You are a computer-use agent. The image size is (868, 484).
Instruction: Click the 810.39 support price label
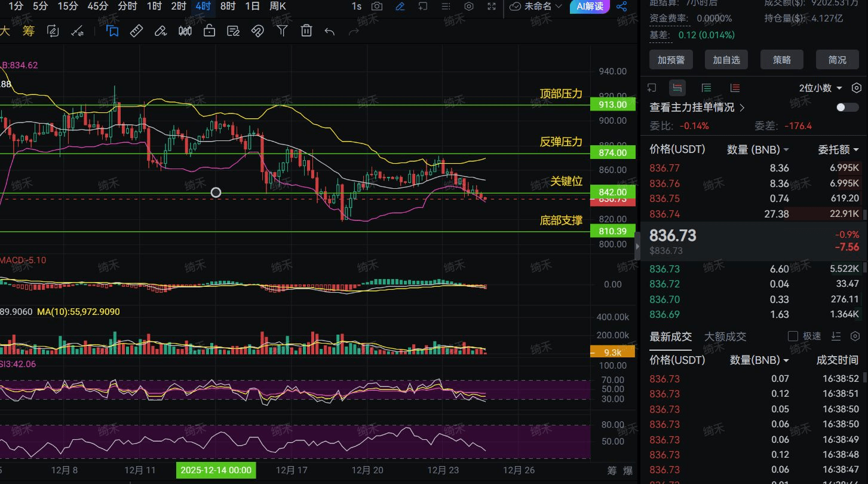(612, 231)
